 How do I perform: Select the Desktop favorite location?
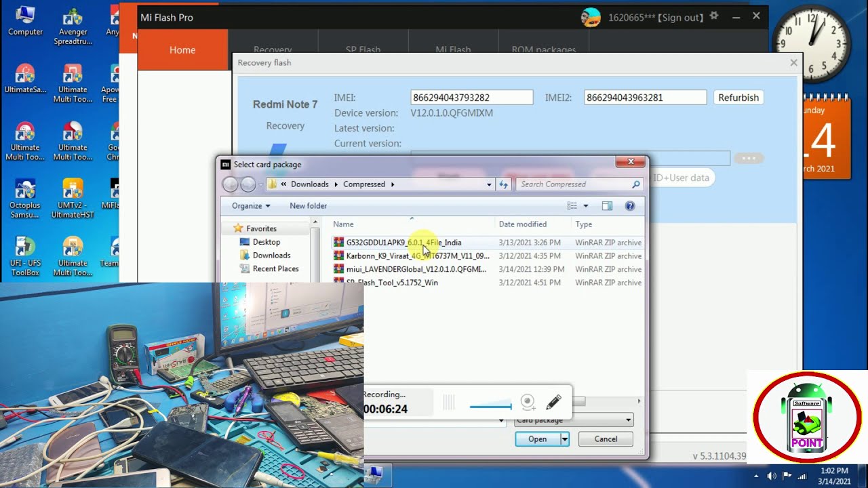pyautogui.click(x=266, y=242)
